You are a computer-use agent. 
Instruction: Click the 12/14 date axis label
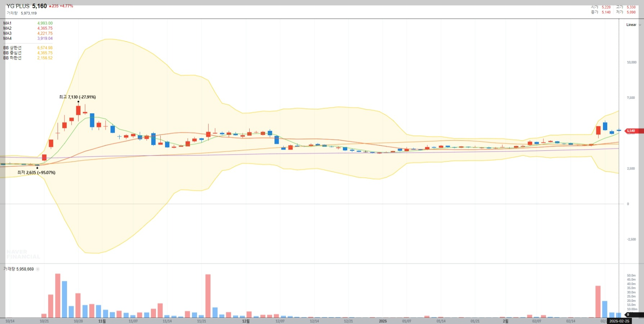click(x=314, y=321)
